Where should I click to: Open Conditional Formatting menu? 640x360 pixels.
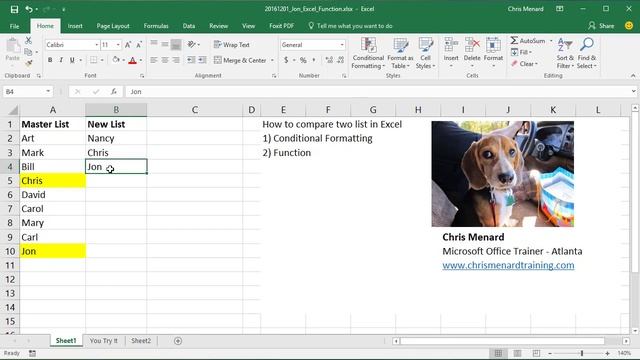(368, 53)
